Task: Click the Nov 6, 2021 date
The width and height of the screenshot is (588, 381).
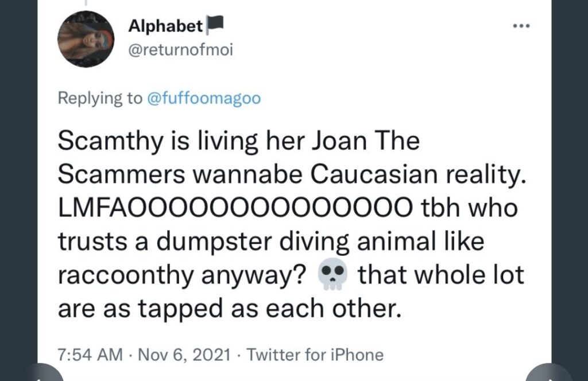Action: (x=184, y=355)
